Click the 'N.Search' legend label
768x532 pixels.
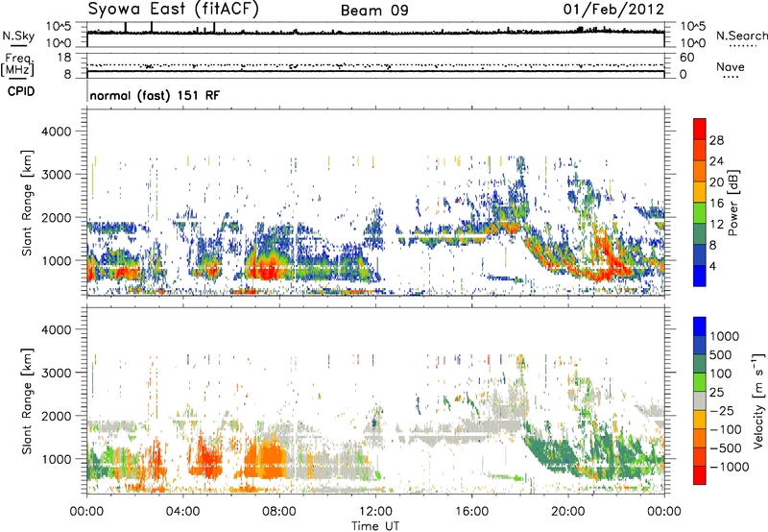click(x=741, y=36)
